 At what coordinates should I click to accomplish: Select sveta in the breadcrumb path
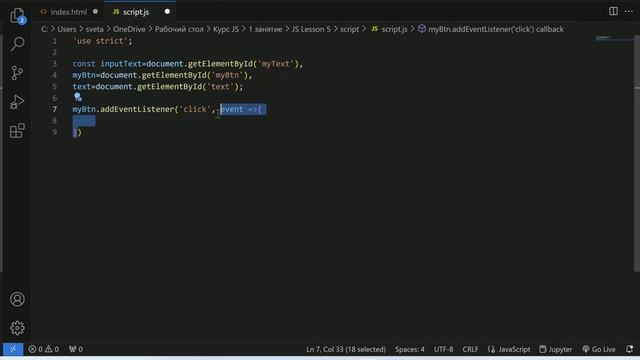tap(94, 29)
